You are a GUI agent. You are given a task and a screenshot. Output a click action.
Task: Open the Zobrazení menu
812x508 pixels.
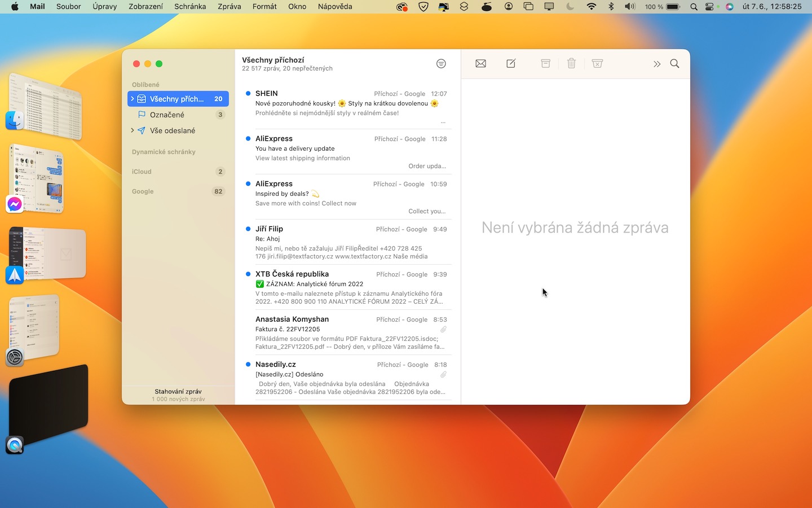tap(145, 7)
